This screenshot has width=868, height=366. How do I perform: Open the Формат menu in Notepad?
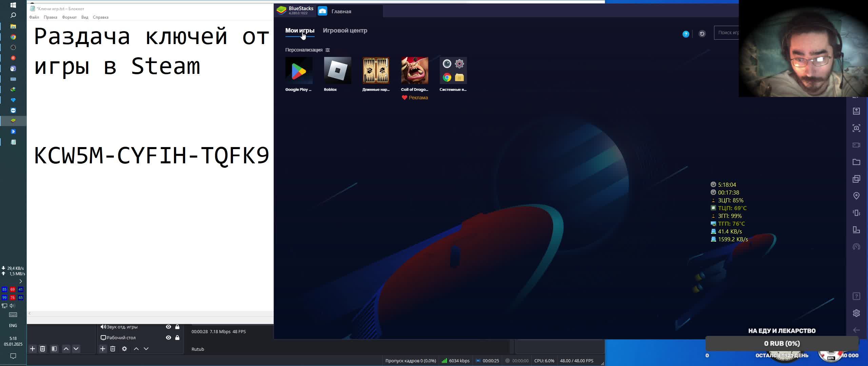point(69,17)
